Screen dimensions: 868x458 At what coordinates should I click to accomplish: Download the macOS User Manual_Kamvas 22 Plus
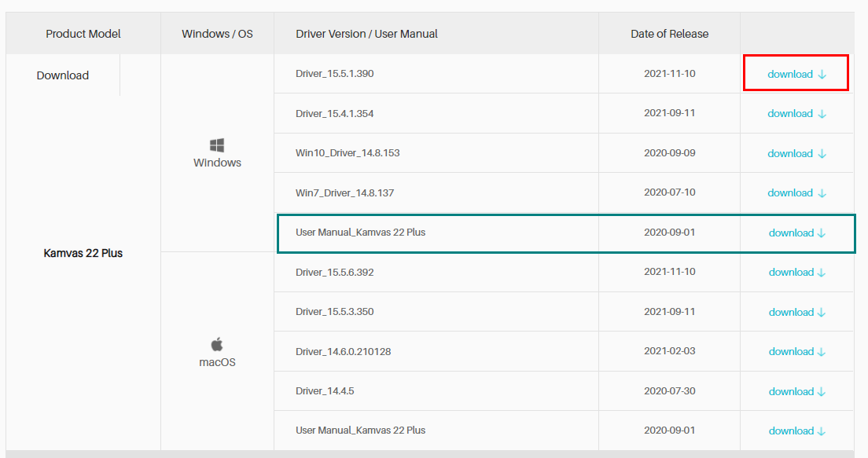[x=797, y=431]
